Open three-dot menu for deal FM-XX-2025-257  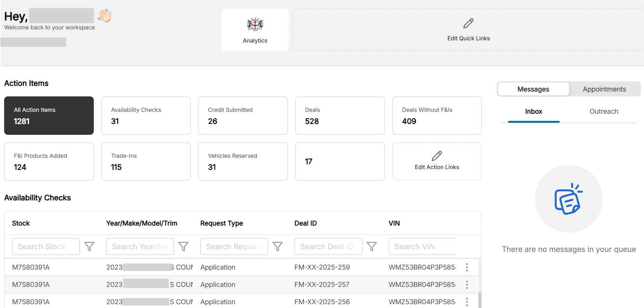tap(467, 285)
